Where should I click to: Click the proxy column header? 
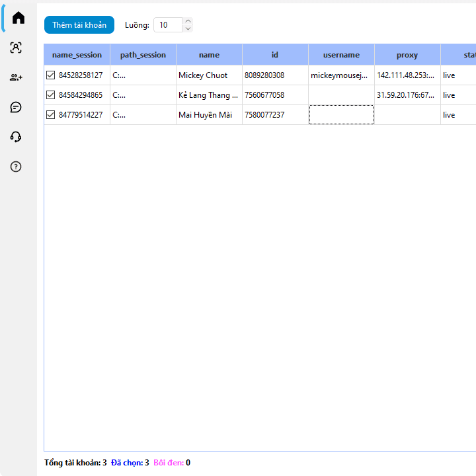click(407, 55)
